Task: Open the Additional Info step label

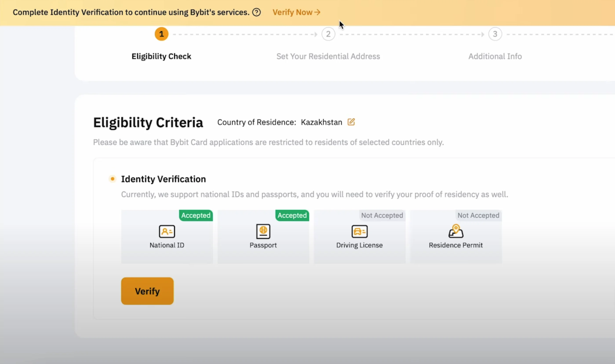Action: point(495,56)
